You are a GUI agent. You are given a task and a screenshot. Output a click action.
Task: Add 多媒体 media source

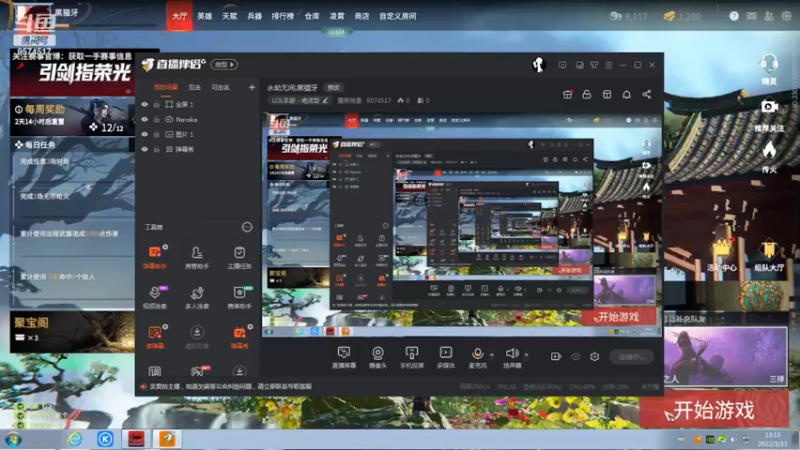point(445,357)
